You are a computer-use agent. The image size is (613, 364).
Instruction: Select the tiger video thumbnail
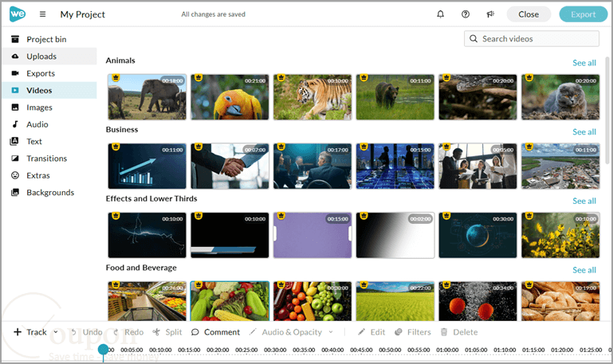pyautogui.click(x=312, y=97)
